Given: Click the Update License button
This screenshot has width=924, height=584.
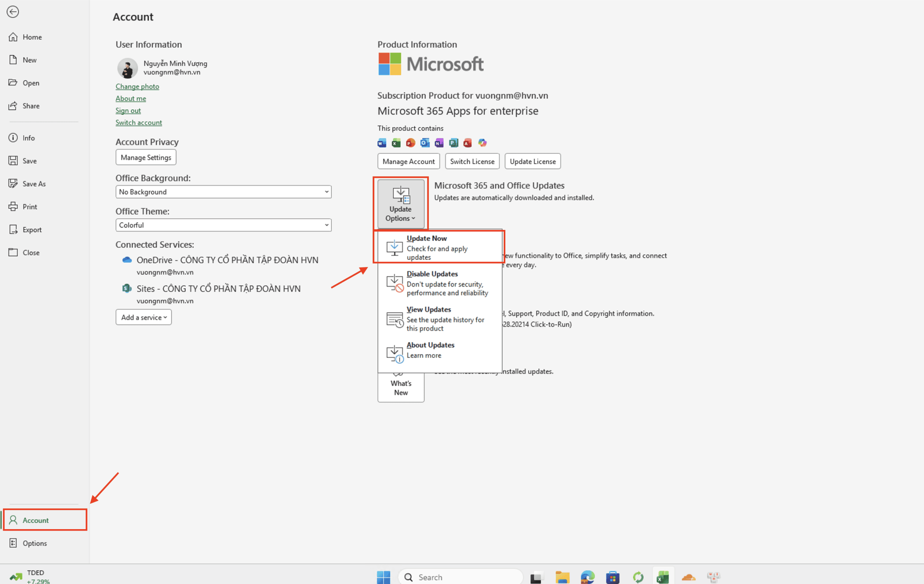Looking at the screenshot, I should [x=533, y=161].
